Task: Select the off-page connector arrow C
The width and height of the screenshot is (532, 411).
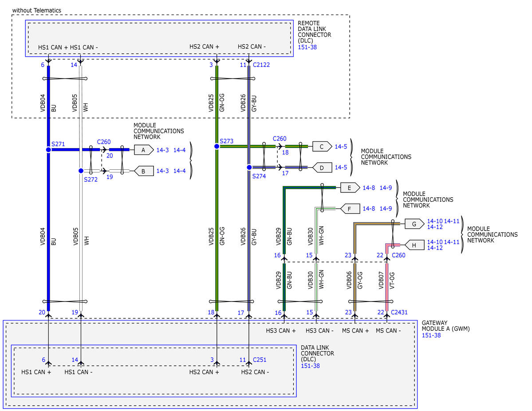Action: pyautogui.click(x=322, y=146)
